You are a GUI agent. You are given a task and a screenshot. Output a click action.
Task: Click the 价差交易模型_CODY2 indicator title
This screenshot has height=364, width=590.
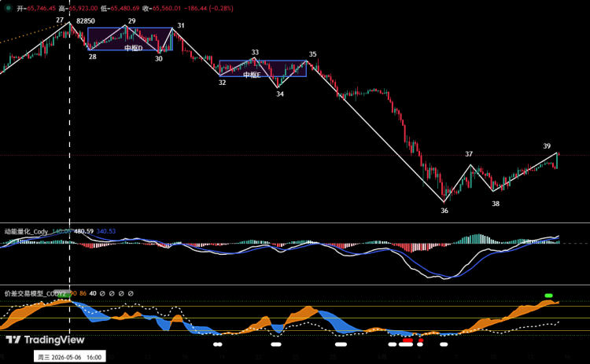[35, 293]
